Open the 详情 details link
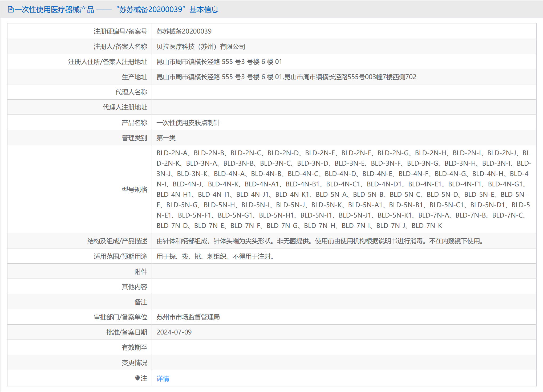The height and width of the screenshot is (392, 543). [163, 378]
